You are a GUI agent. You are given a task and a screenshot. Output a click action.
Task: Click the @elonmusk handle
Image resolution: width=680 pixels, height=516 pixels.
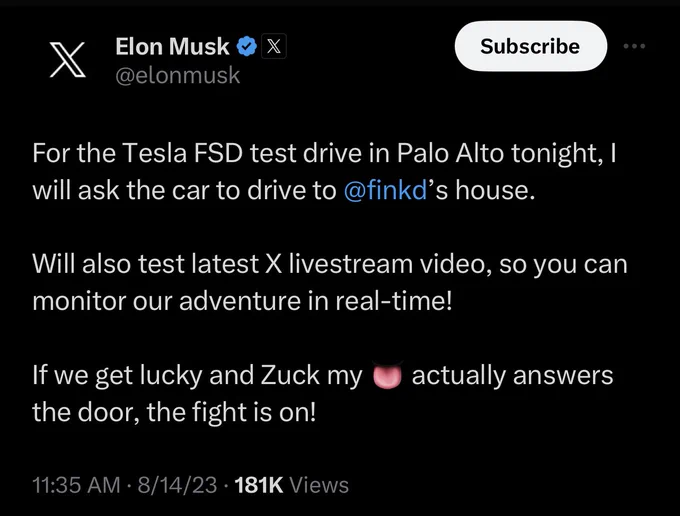coord(177,75)
